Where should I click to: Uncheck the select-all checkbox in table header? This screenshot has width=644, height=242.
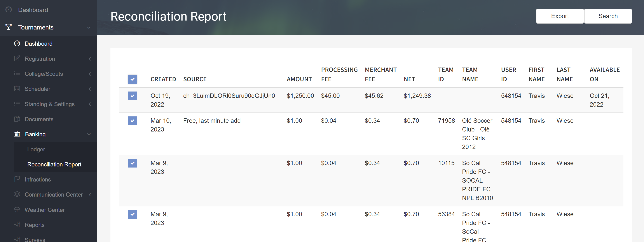point(132,79)
